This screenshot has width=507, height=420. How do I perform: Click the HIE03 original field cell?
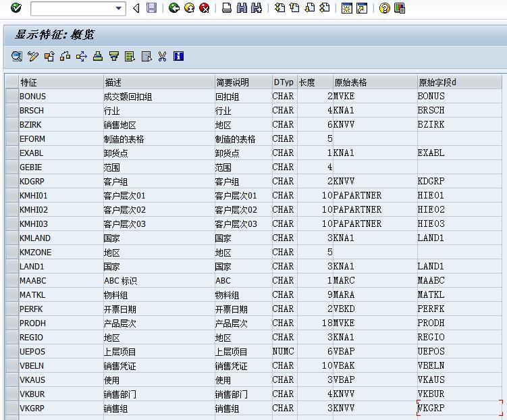click(460, 224)
